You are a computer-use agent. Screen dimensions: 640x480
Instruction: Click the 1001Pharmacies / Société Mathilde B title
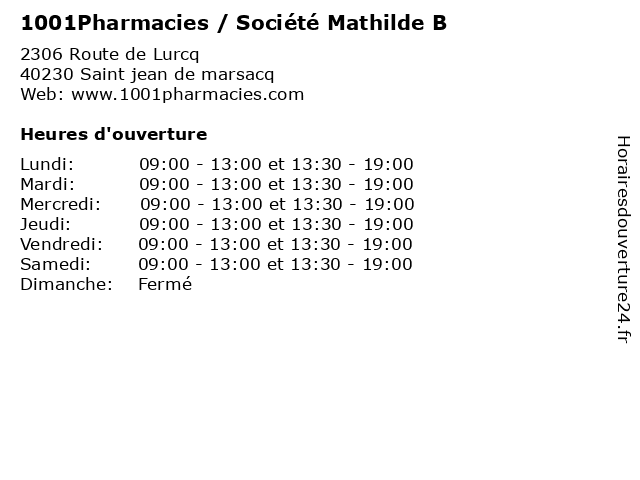[x=233, y=23]
